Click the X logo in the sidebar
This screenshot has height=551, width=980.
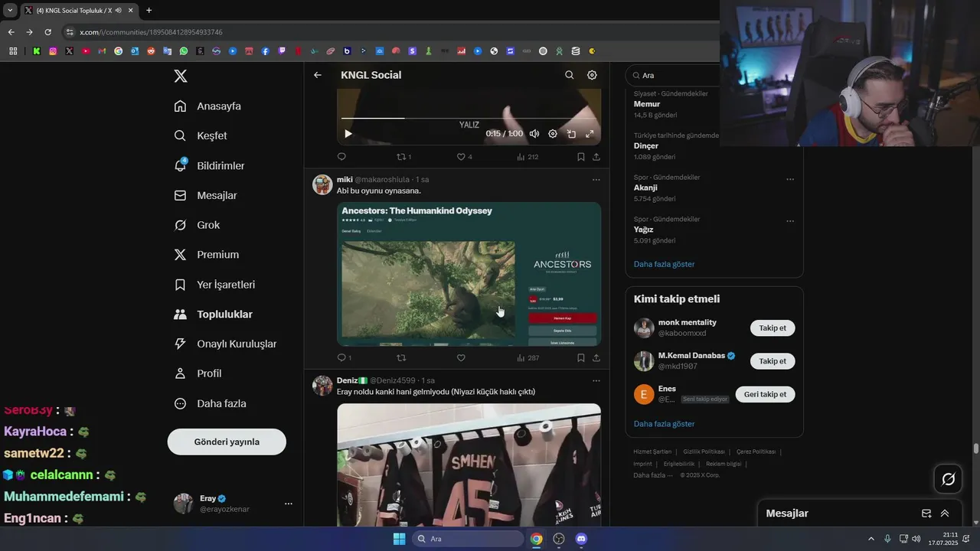click(180, 76)
